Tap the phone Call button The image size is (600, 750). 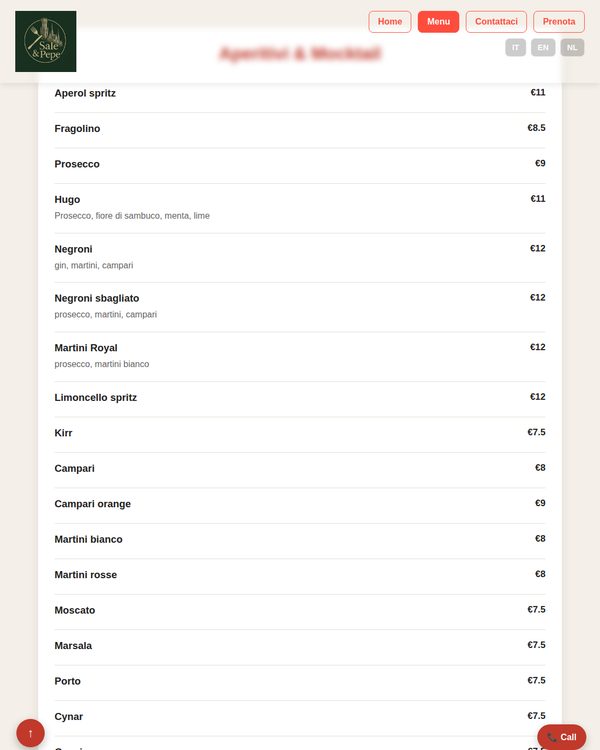tap(561, 737)
